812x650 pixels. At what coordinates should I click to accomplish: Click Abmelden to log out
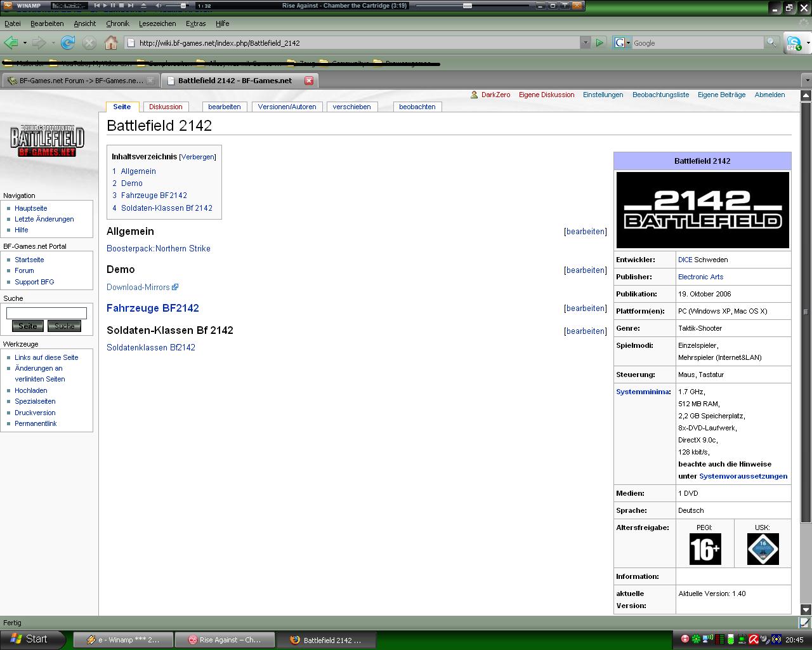769,95
